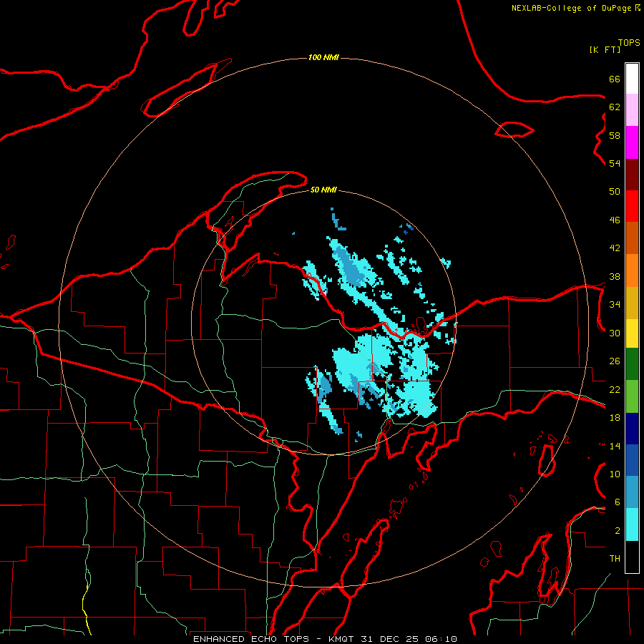Click legend value "30"
The height and width of the screenshot is (644, 644).
615,333
